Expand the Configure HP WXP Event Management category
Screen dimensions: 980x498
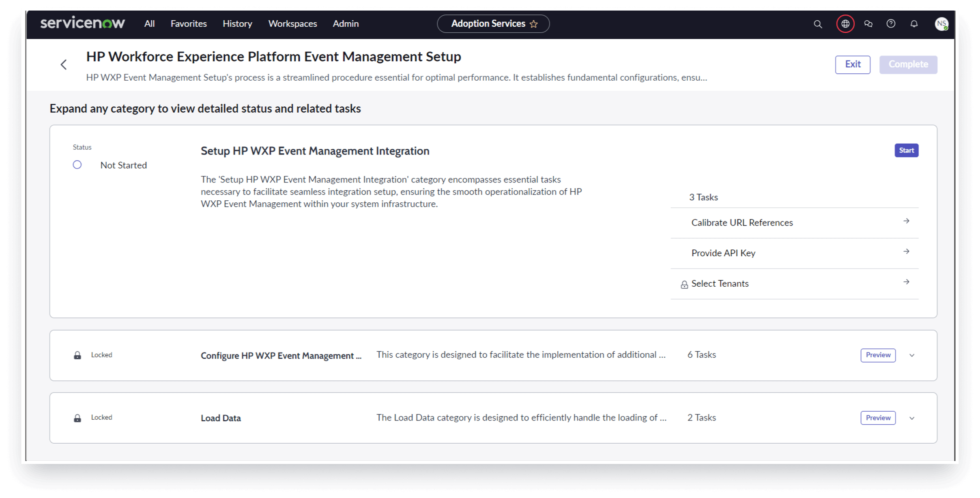pyautogui.click(x=912, y=355)
